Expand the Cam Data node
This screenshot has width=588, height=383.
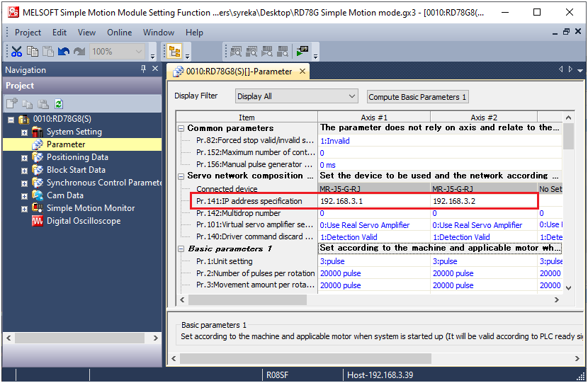pos(24,196)
